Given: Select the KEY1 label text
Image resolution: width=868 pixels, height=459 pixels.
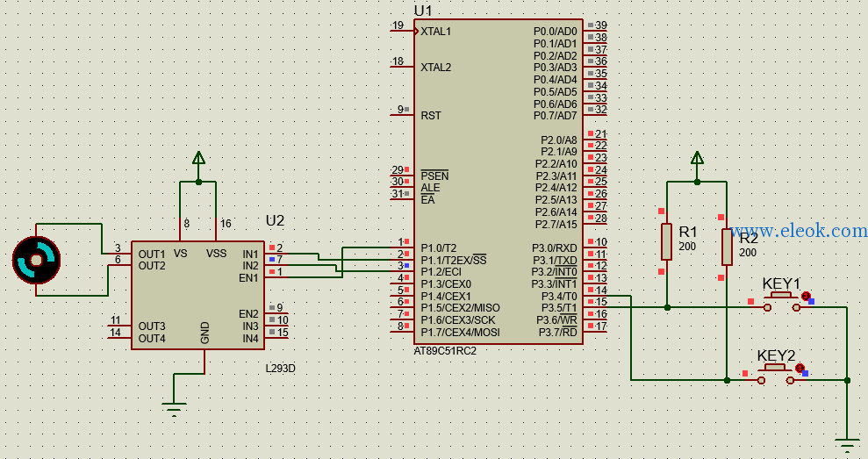Looking at the screenshot, I should tap(782, 283).
